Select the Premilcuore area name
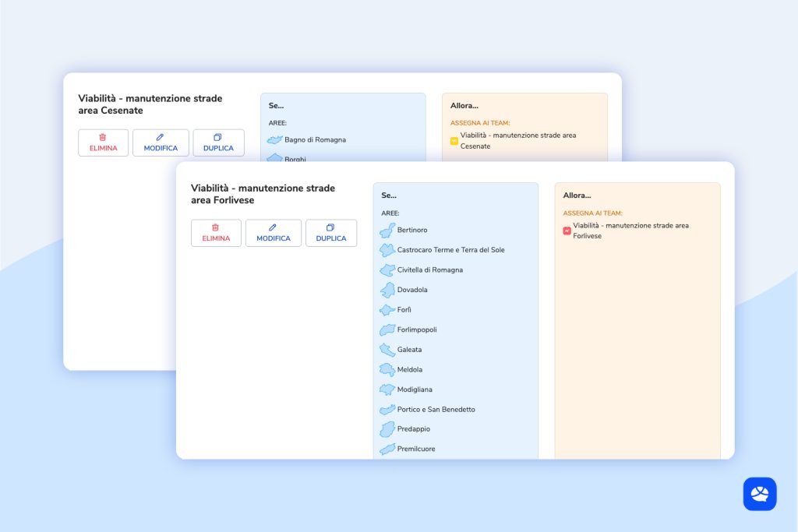 pos(416,449)
